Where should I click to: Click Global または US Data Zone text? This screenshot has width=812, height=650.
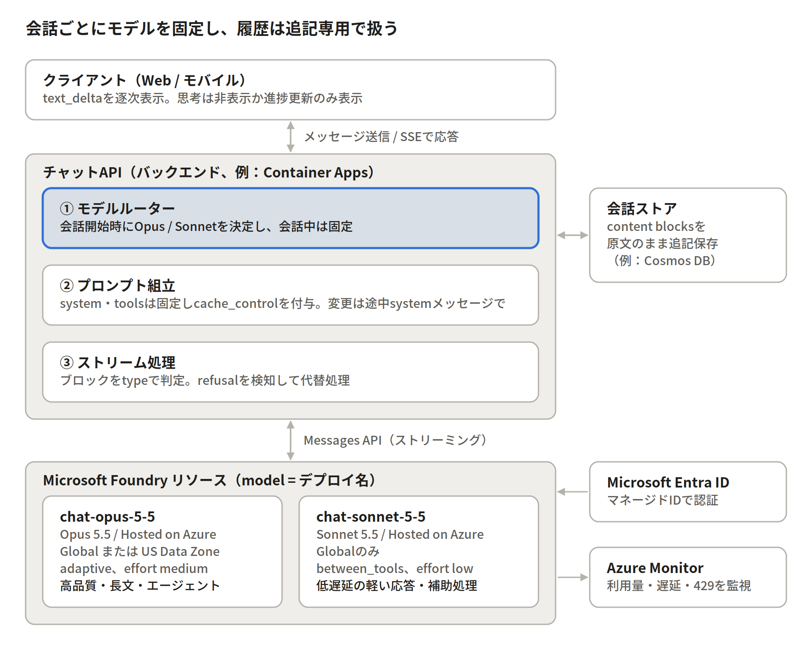point(140,552)
